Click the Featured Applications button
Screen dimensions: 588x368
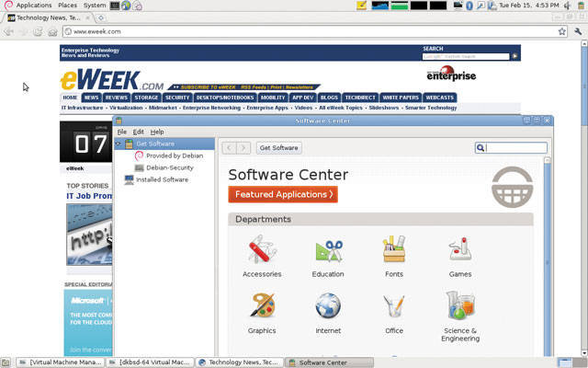click(283, 194)
